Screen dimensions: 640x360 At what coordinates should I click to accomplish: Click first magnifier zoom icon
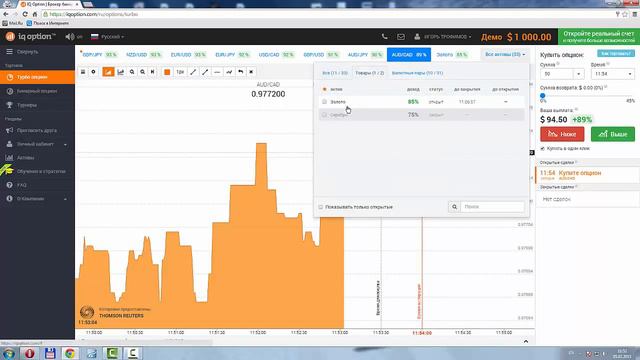pos(132,72)
